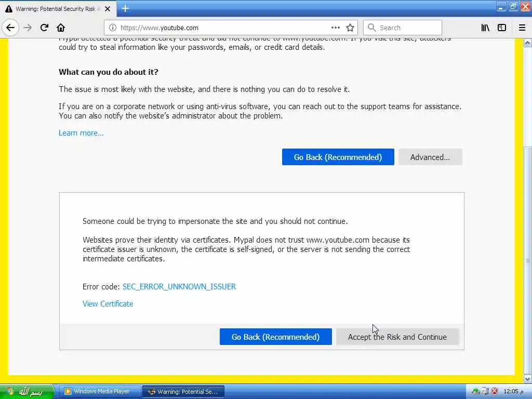Click the 'What can you do about it?' heading

coord(109,72)
